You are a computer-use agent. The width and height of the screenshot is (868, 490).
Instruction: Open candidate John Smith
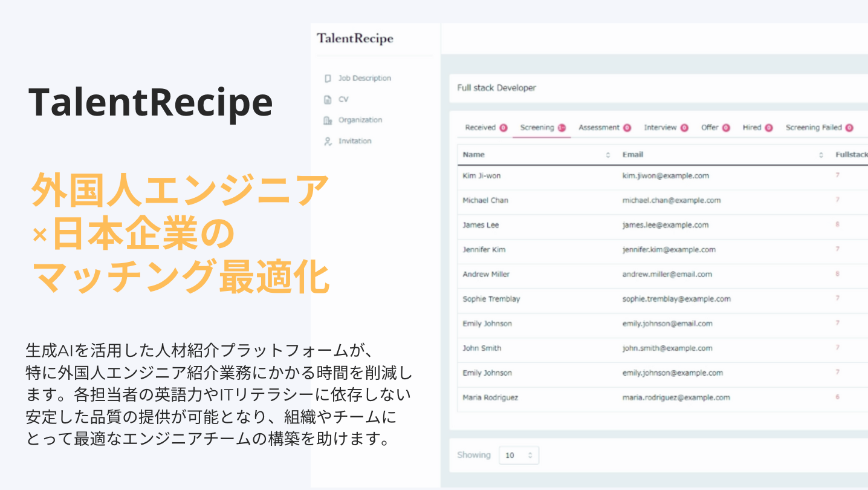482,348
